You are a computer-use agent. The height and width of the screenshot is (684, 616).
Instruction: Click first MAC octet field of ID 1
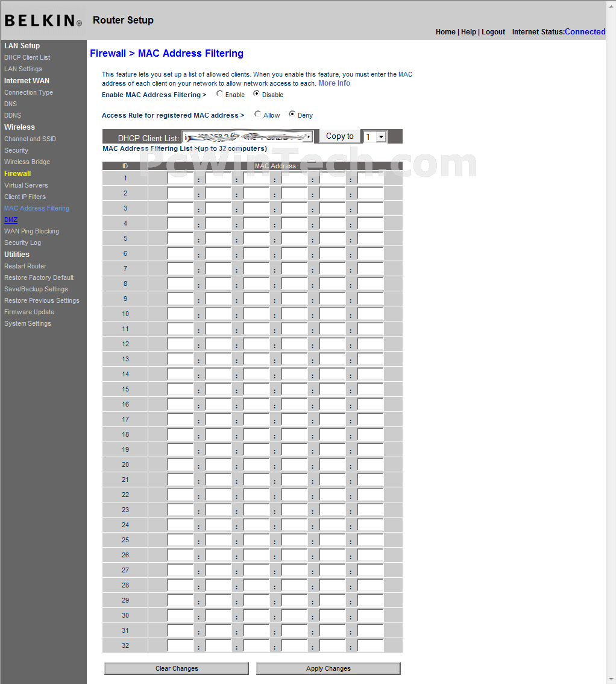pyautogui.click(x=180, y=179)
